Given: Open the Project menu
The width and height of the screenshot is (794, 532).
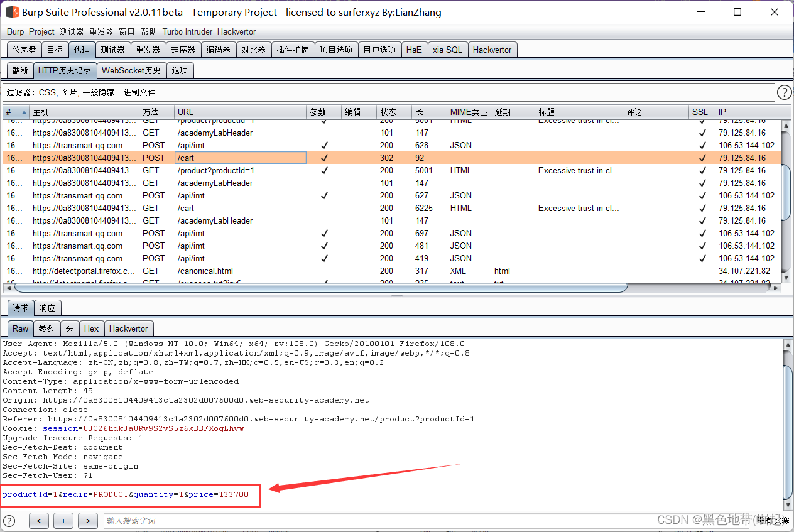Looking at the screenshot, I should coord(41,31).
